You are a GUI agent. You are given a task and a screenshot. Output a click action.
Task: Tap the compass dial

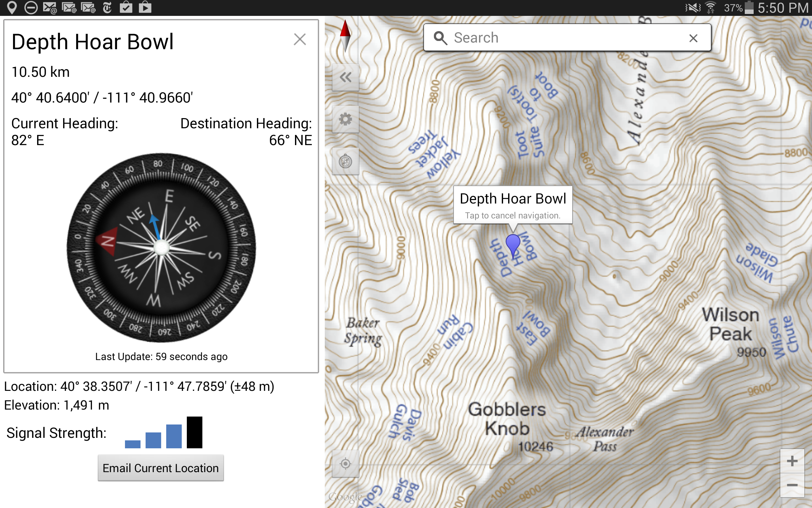[161, 248]
